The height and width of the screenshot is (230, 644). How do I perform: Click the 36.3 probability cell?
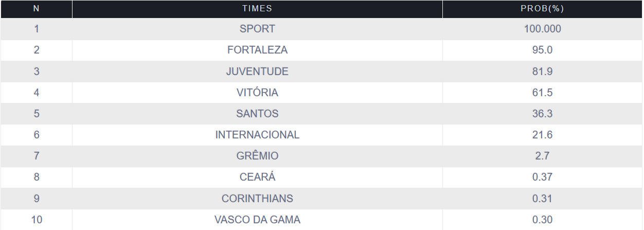click(542, 114)
